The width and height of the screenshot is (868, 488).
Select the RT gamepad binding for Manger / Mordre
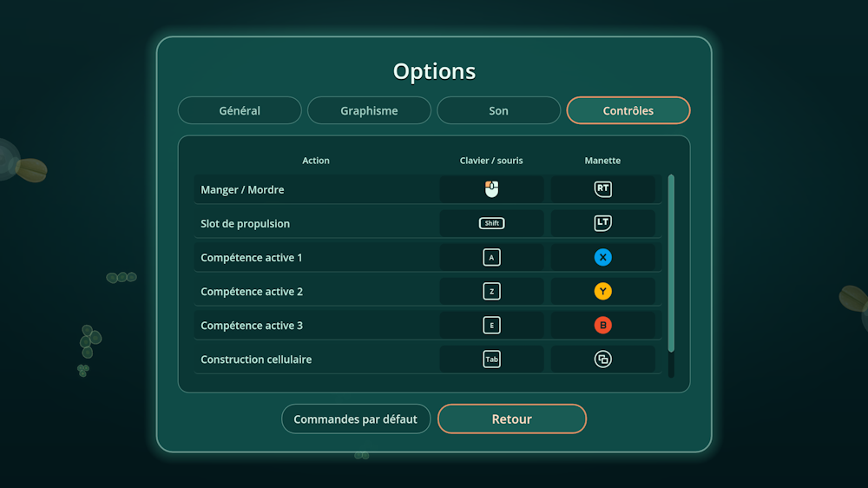pos(603,189)
